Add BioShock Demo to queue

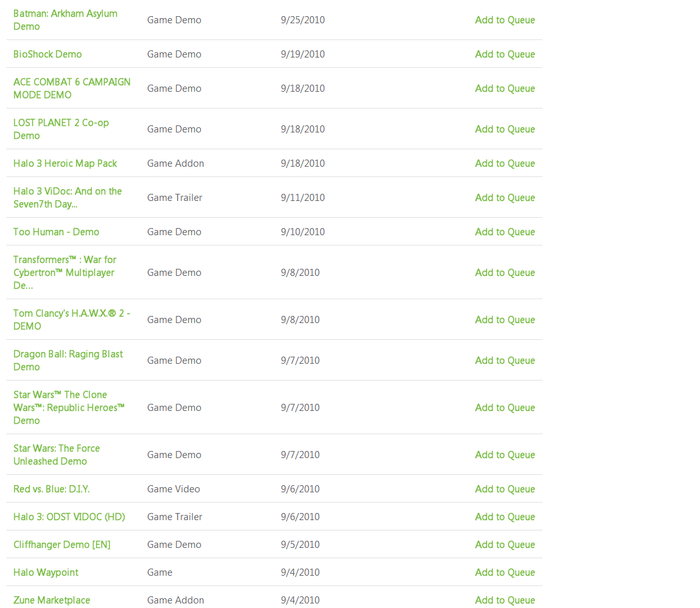pyautogui.click(x=504, y=54)
